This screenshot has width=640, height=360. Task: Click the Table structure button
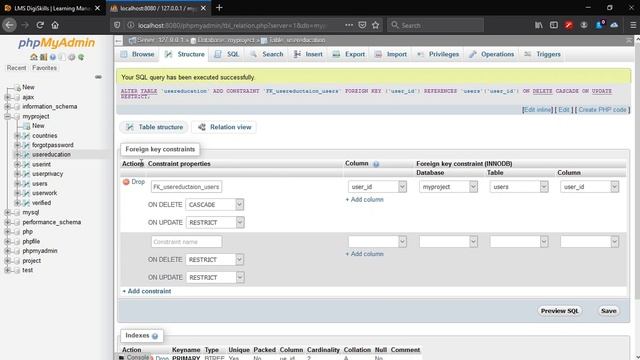coord(154,127)
